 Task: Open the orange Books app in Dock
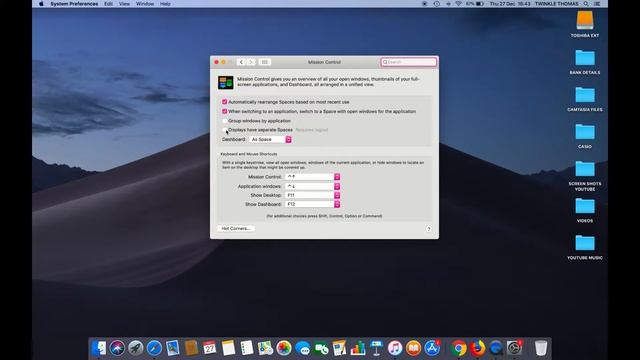[413, 348]
